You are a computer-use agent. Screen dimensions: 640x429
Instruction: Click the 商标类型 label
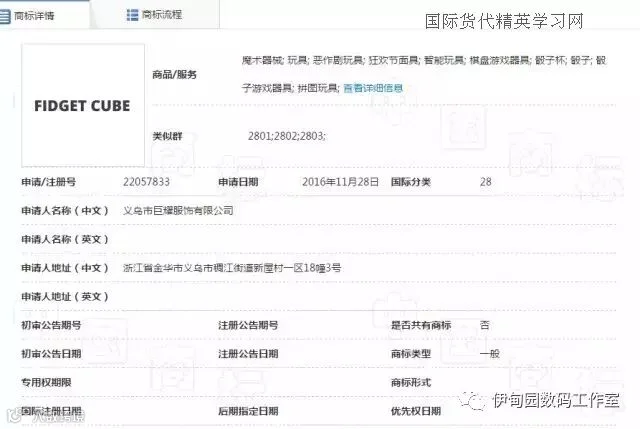tap(411, 353)
